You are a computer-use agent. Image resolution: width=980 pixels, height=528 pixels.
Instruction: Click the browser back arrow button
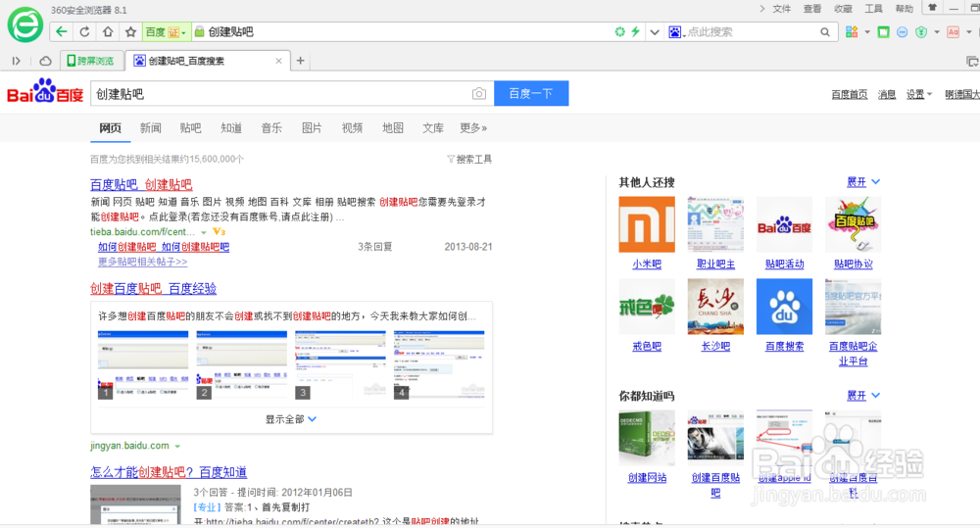[x=61, y=32]
